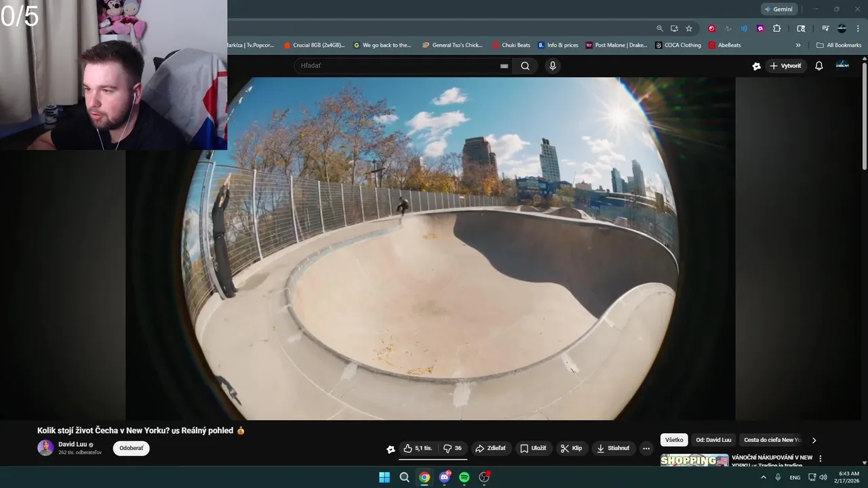Viewport: 868px width, 488px height.
Task: Share the video via Zdieľať
Action: 491,448
